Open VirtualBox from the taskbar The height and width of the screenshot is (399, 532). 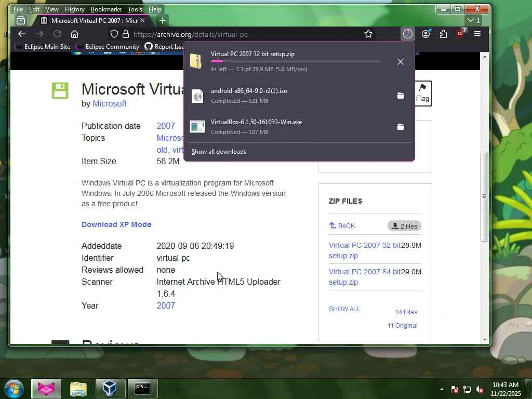[110, 388]
